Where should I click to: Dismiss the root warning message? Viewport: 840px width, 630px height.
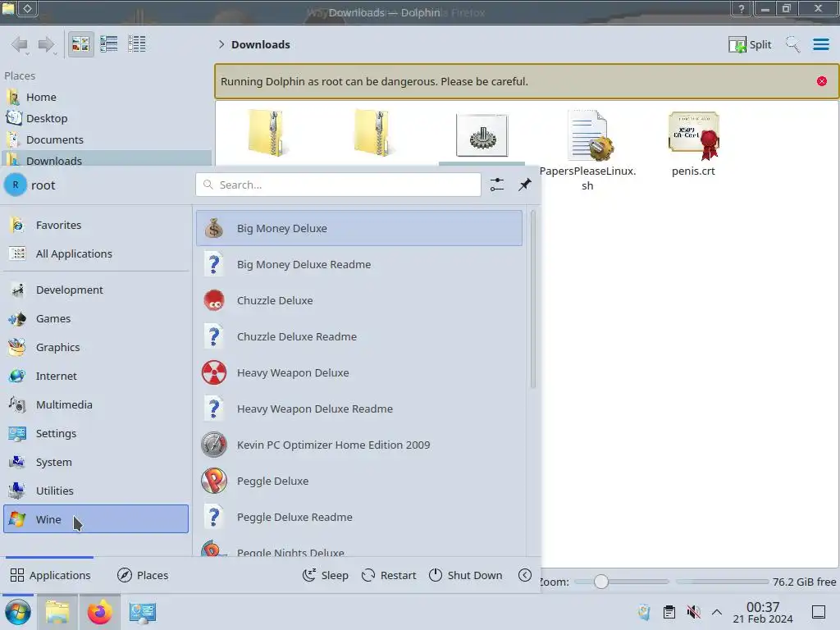pos(822,81)
